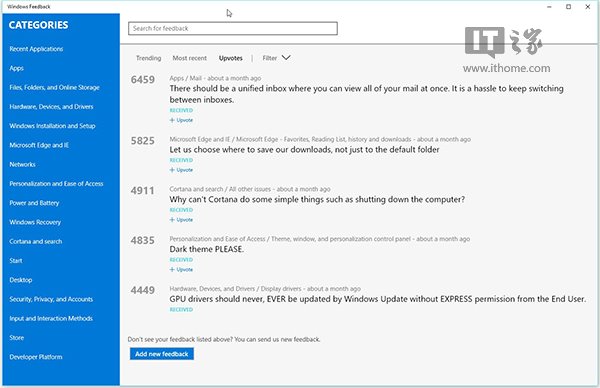Open the GPU drivers Windows Update feedback
The image size is (600, 388).
pos(377,299)
